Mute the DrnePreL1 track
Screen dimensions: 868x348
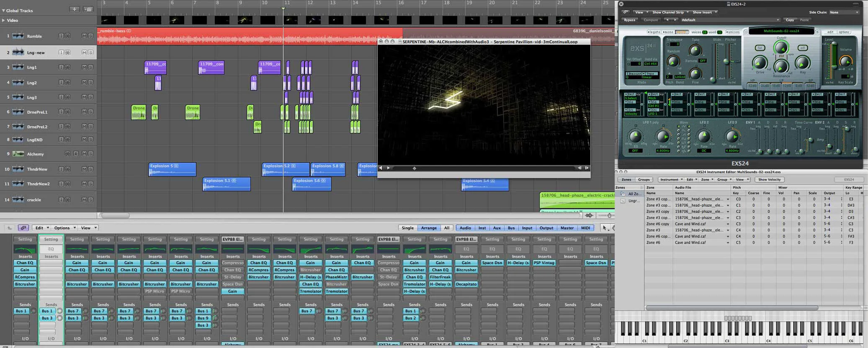coord(84,112)
